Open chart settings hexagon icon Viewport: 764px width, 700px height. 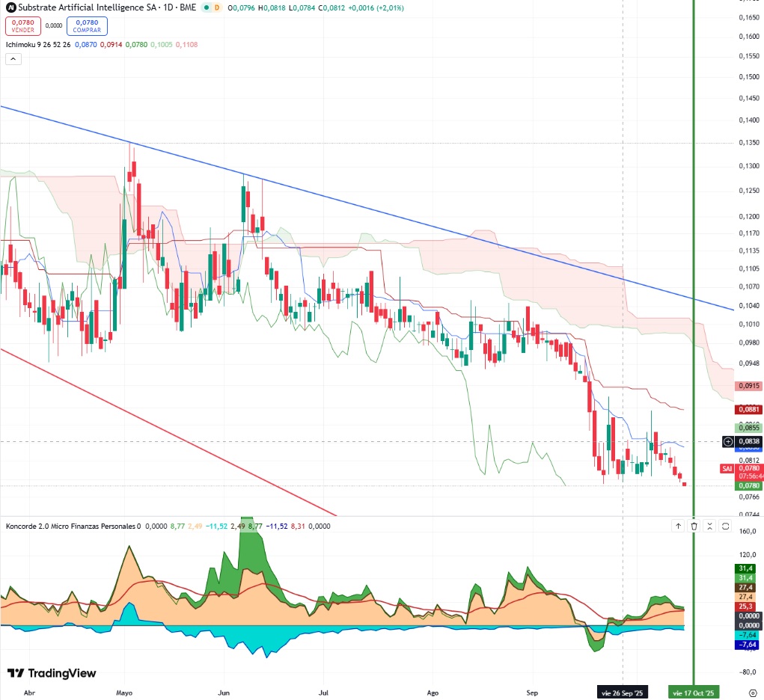tap(753, 693)
